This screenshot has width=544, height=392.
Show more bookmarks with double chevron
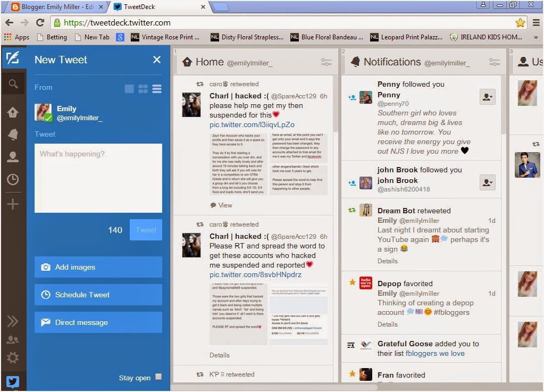[x=535, y=37]
